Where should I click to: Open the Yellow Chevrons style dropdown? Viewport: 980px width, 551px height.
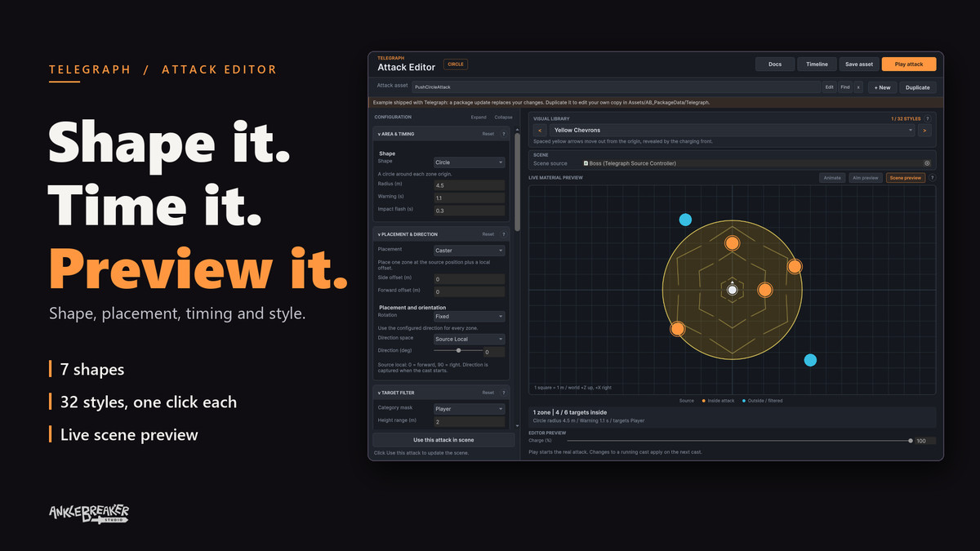coord(733,130)
